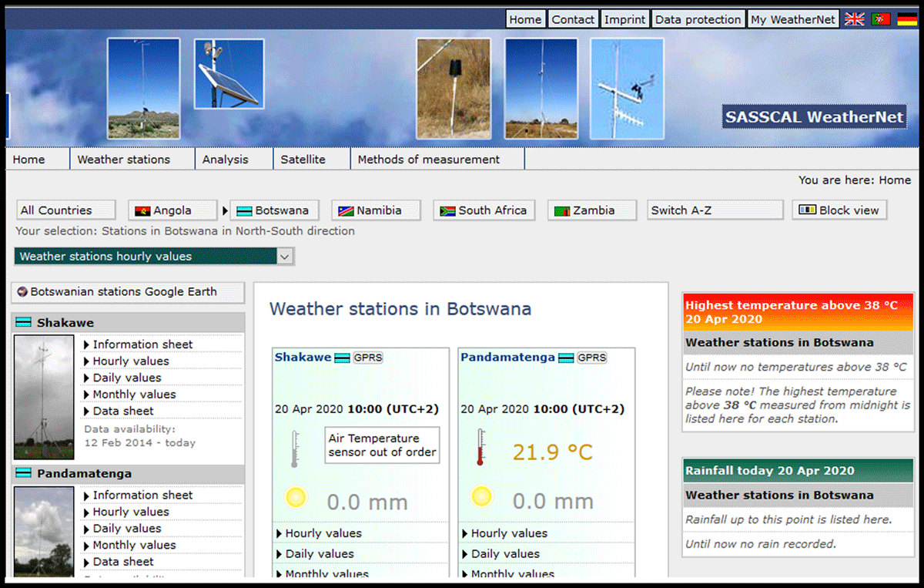Click the sun icon in Shakawe card
The height and width of the screenshot is (588, 924).
(x=295, y=498)
